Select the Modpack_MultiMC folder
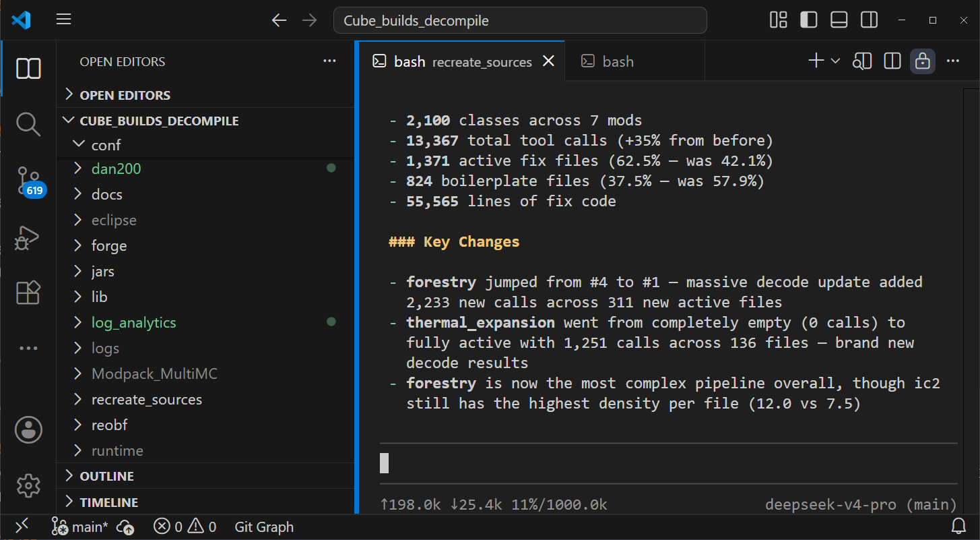The height and width of the screenshot is (540, 980). coord(205,373)
